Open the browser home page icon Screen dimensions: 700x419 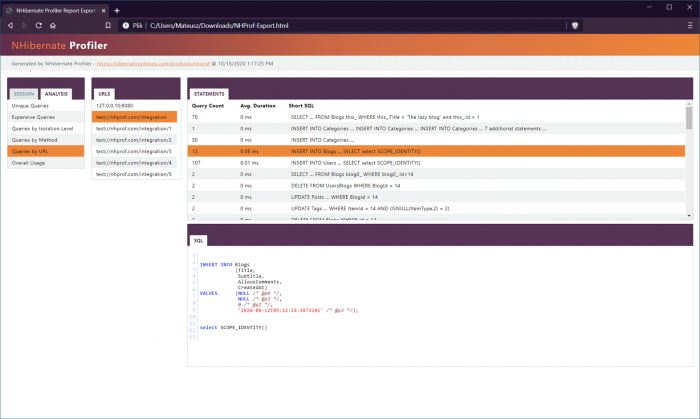click(x=53, y=25)
